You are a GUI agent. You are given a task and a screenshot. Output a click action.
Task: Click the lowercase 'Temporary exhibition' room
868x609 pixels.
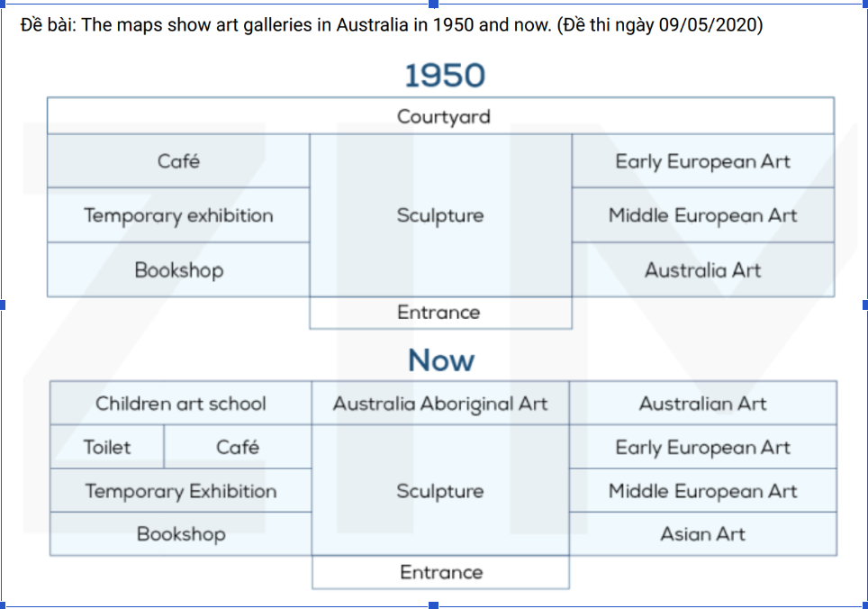pos(178,214)
